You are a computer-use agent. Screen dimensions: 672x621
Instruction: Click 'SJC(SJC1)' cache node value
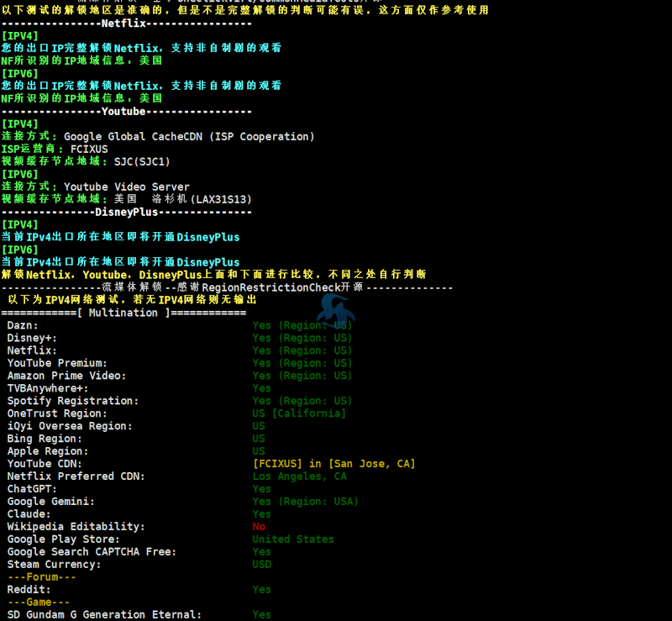142,161
